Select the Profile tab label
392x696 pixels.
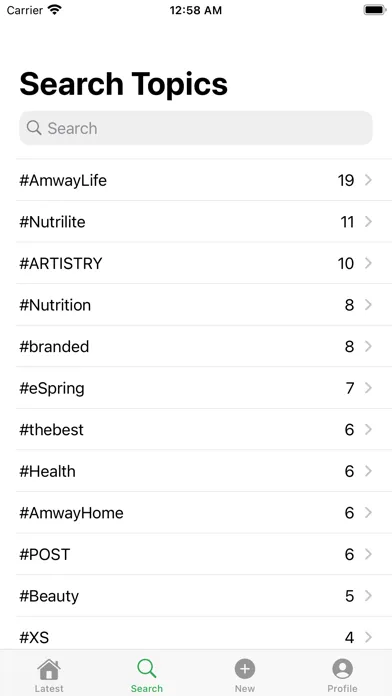pyautogui.click(x=342, y=688)
